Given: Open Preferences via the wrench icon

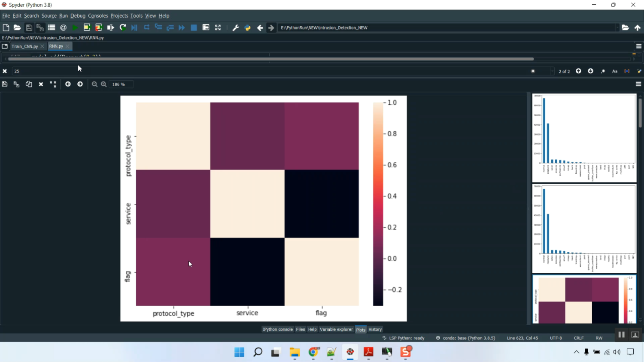Looking at the screenshot, I should point(235,28).
